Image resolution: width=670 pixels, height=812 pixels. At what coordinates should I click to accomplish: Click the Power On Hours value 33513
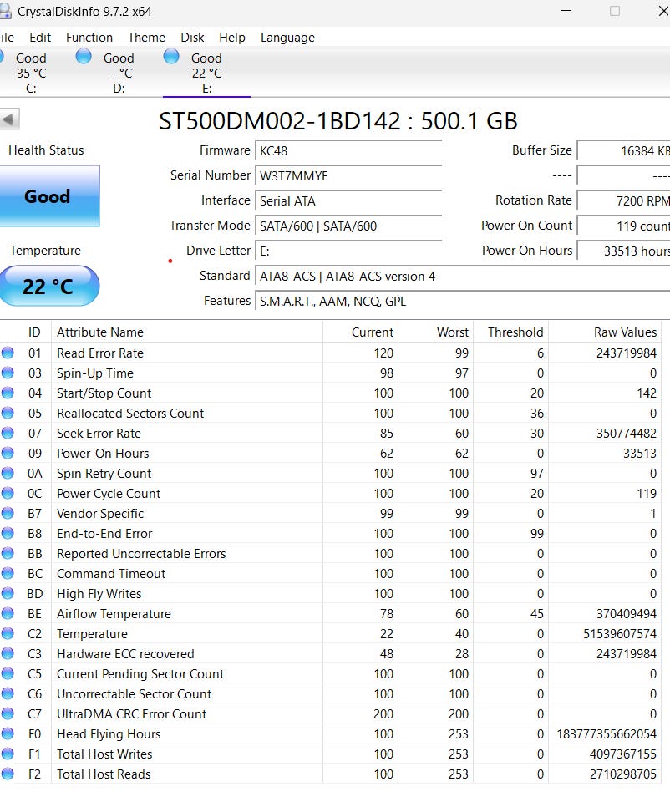[x=623, y=251]
